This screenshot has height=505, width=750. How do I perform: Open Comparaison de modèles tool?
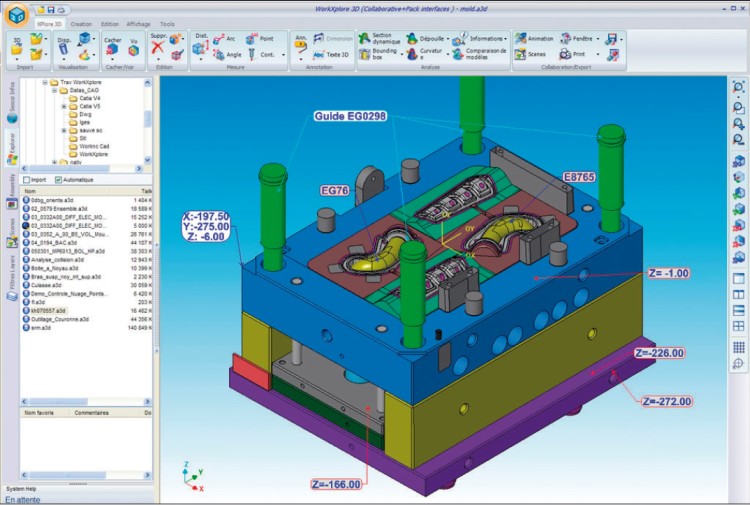click(x=482, y=52)
